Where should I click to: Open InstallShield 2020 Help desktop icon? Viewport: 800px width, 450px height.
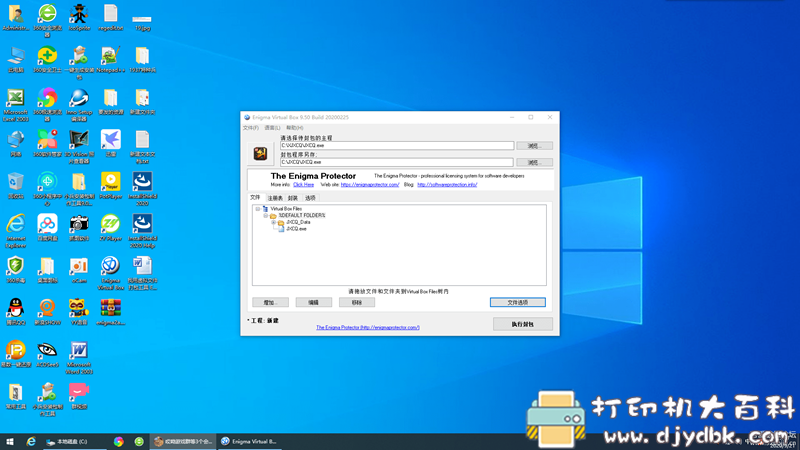[142, 231]
